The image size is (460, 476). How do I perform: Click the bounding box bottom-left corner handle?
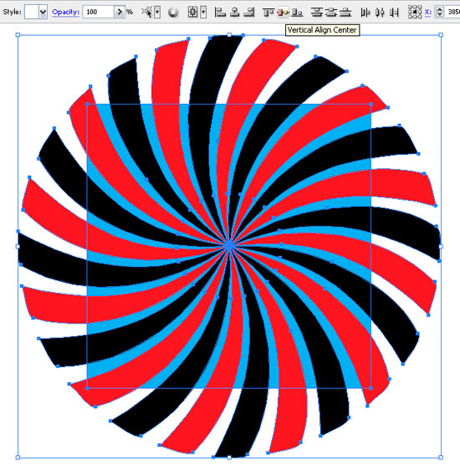[x=18, y=458]
